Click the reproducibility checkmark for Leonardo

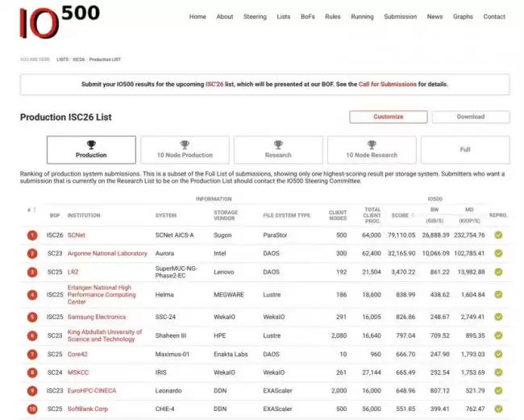(x=498, y=391)
